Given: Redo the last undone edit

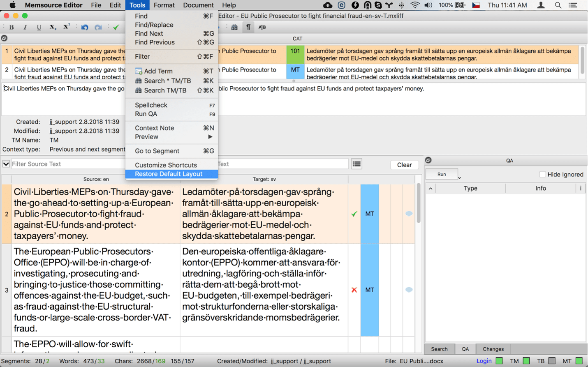Looking at the screenshot, I should click(98, 28).
